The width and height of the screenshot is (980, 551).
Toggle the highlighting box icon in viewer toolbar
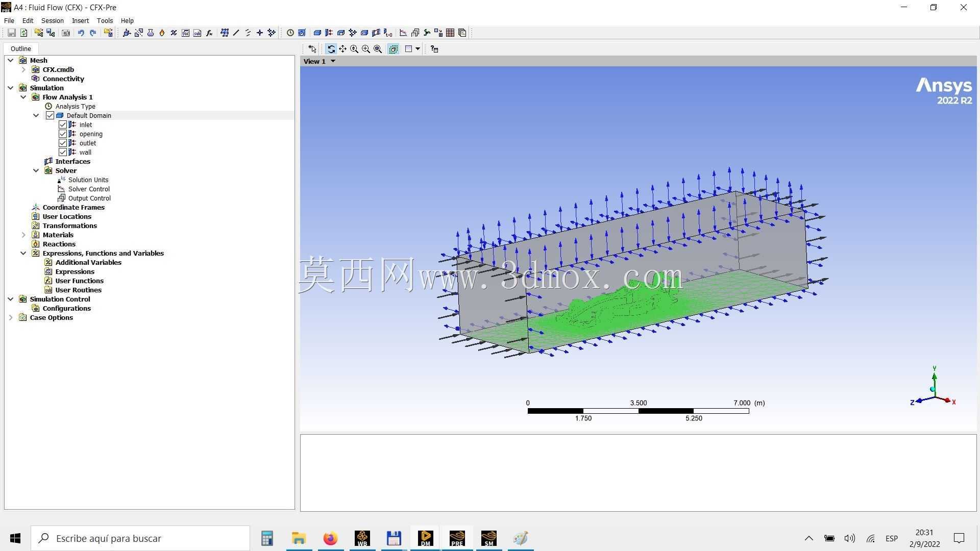393,49
